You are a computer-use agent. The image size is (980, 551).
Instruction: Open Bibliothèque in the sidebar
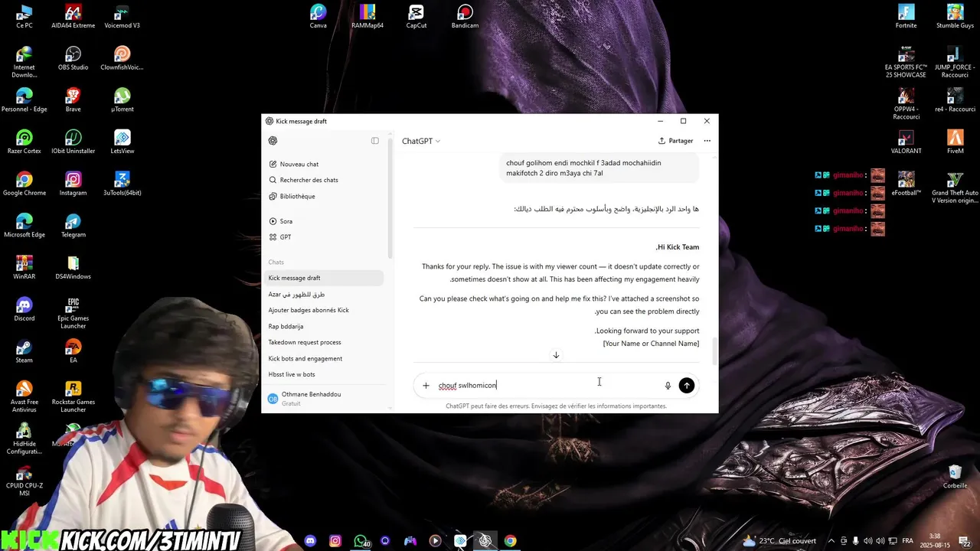click(x=325, y=196)
